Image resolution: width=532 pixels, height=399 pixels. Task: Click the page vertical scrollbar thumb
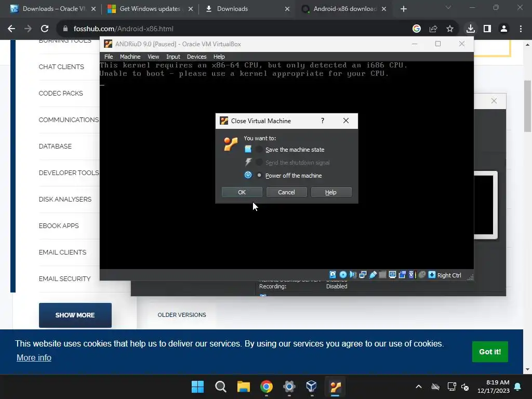[x=527, y=106]
